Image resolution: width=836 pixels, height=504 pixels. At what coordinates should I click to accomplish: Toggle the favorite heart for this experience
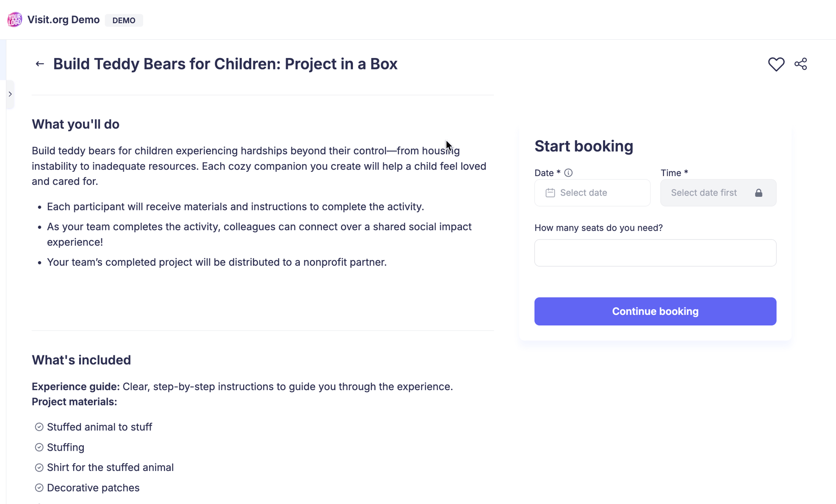tap(776, 64)
